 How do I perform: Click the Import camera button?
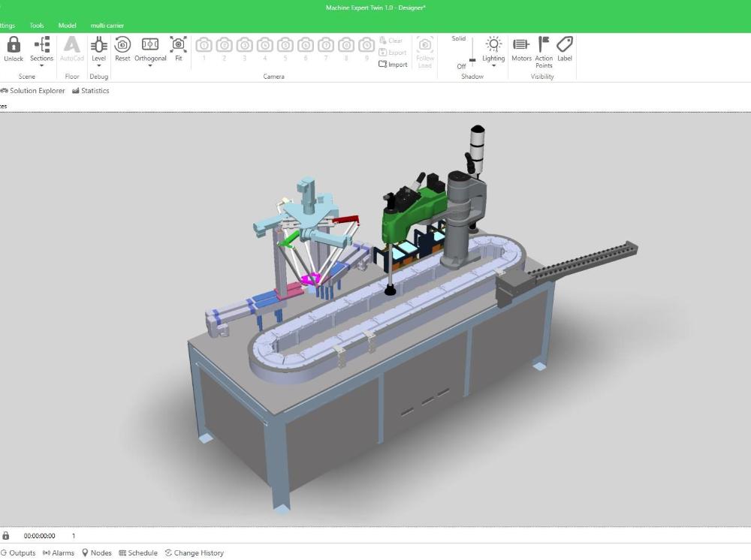click(x=394, y=65)
